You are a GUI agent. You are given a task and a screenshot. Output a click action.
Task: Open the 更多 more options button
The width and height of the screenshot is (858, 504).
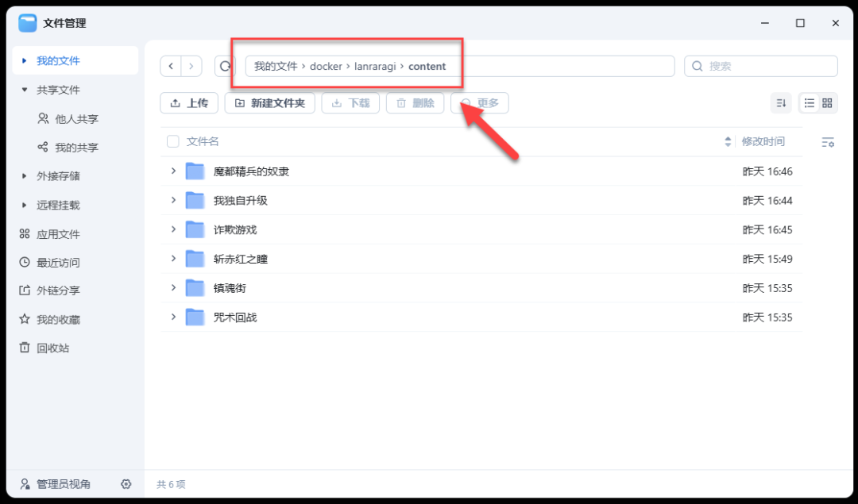[x=479, y=102]
